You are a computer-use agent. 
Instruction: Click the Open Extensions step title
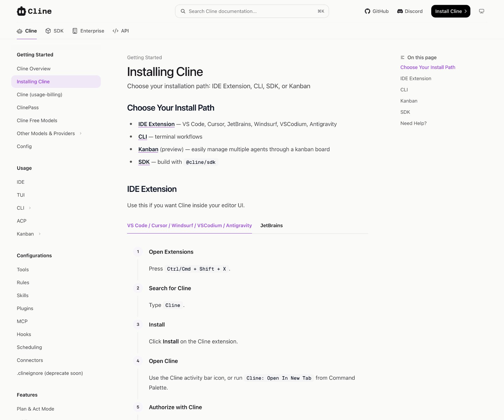(x=171, y=252)
